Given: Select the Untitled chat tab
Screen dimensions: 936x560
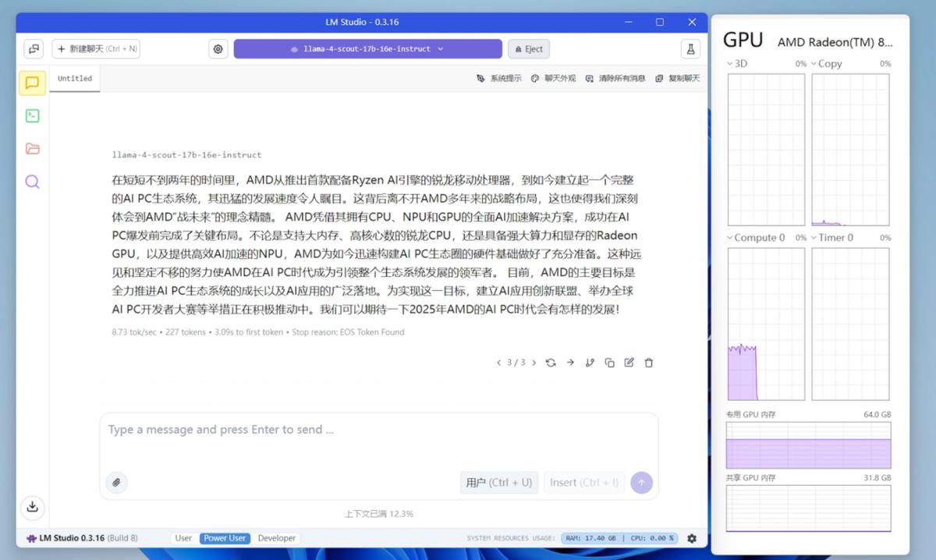Looking at the screenshot, I should tap(74, 78).
